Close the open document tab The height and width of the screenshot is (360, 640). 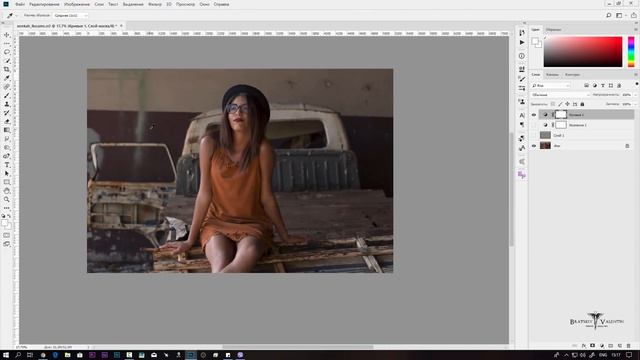point(121,26)
